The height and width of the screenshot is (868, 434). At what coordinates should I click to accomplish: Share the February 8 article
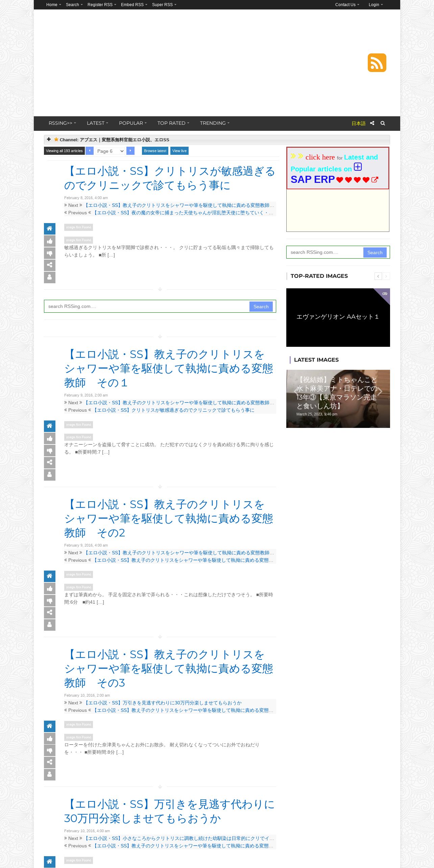50,265
